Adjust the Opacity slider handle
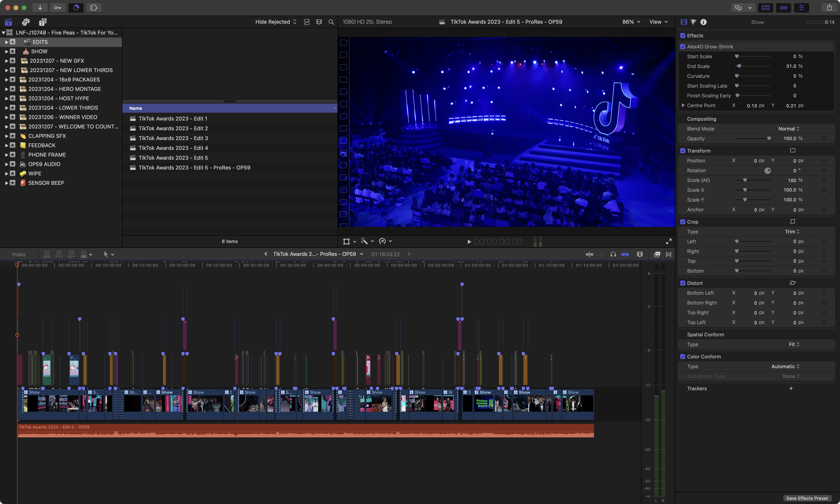 (769, 139)
